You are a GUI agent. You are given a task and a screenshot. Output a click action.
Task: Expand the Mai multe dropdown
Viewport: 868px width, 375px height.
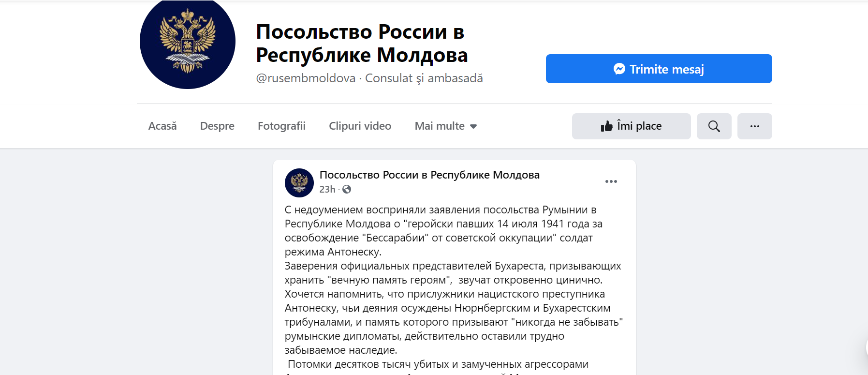tap(445, 126)
